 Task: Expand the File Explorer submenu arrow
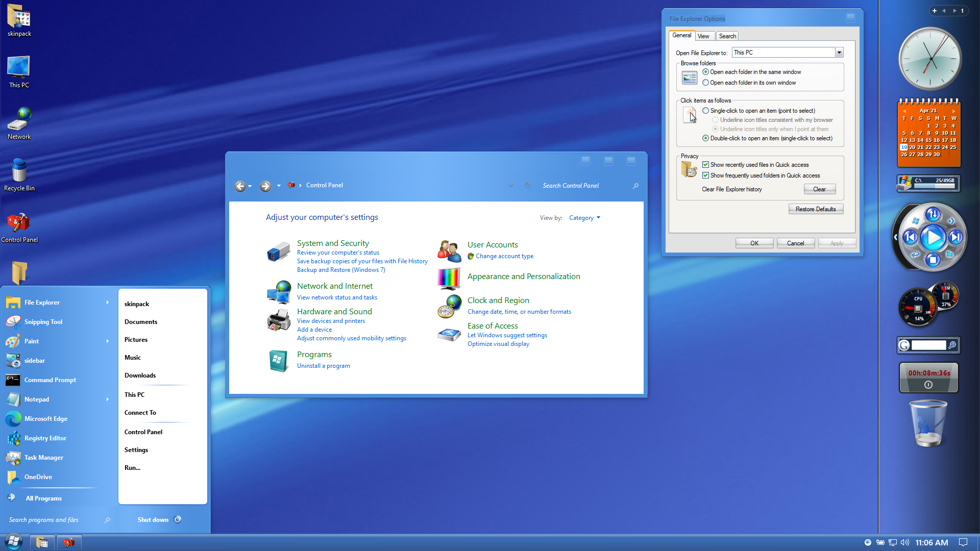(107, 303)
